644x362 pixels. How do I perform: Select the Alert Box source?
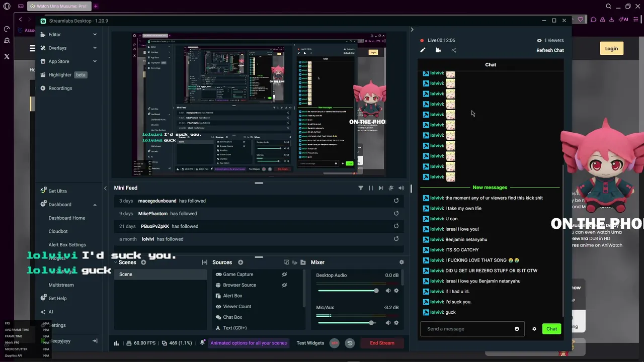[x=232, y=296]
